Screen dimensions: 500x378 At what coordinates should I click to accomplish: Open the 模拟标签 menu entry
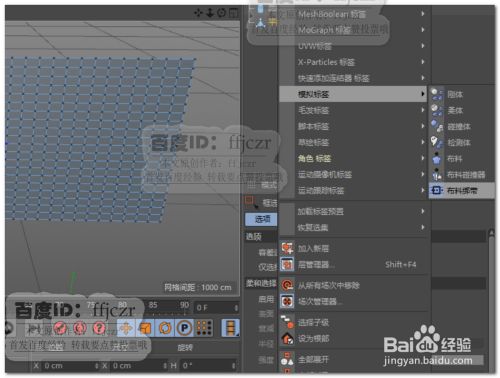[x=353, y=94]
